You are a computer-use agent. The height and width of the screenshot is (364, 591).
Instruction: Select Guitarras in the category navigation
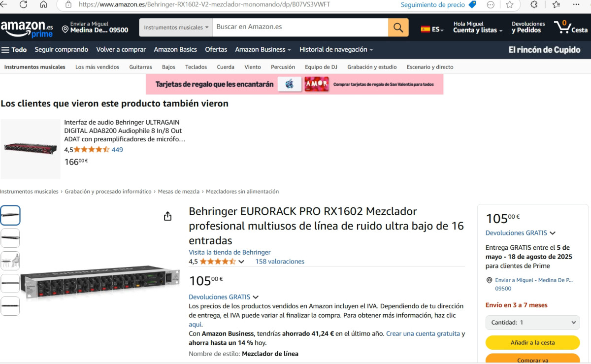pos(140,67)
